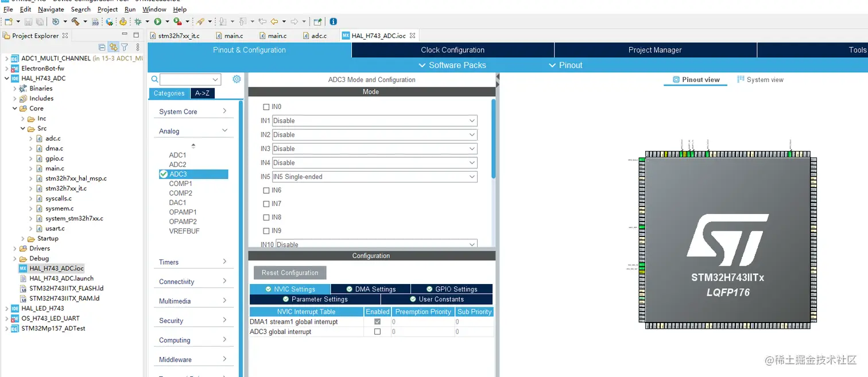Click the yellow Back navigation arrow
The height and width of the screenshot is (377, 868).
pyautogui.click(x=274, y=22)
